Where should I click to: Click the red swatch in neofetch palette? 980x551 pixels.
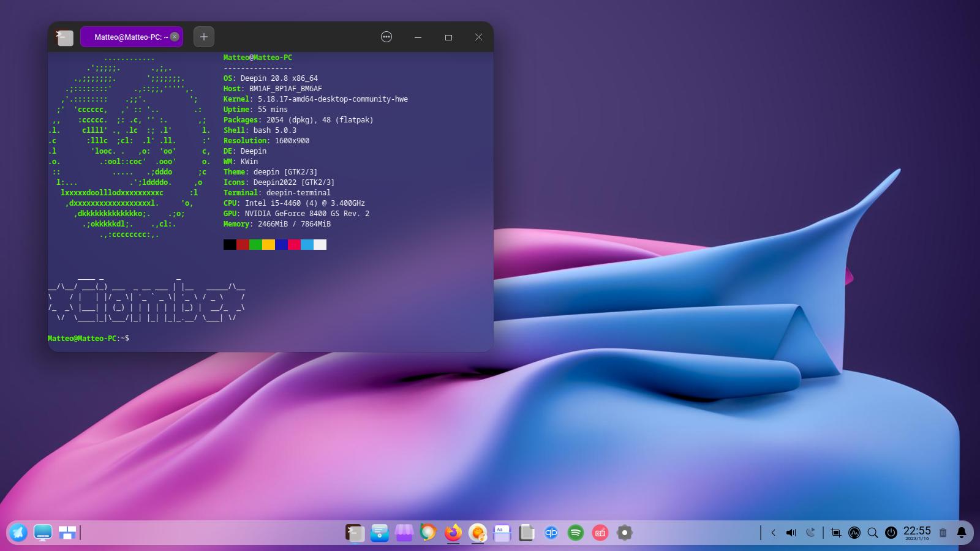(x=243, y=245)
